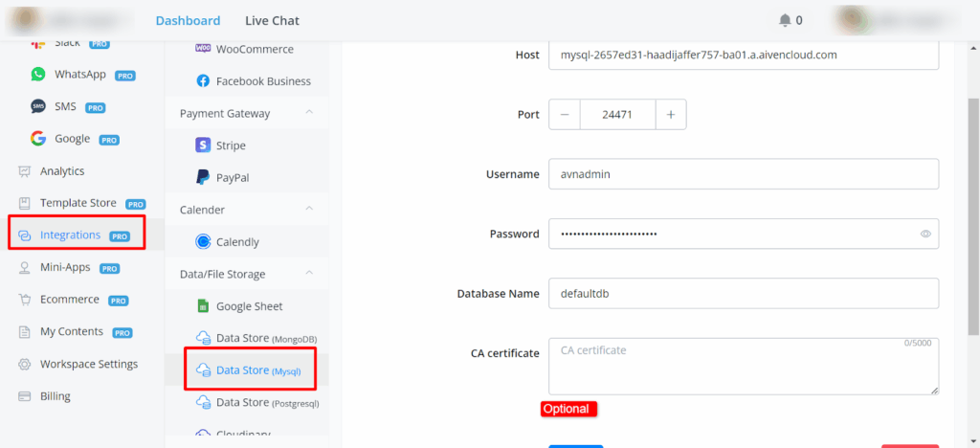Open the Dashboard tab

(x=188, y=20)
